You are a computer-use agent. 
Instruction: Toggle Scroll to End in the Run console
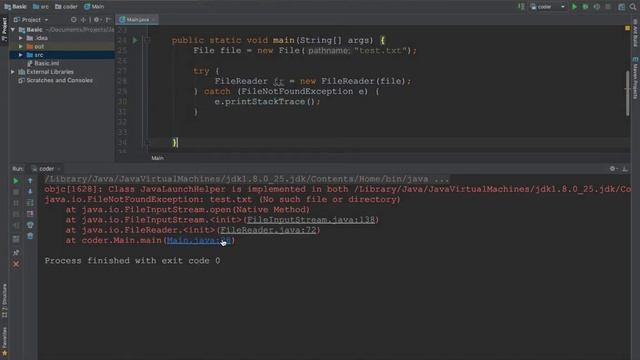coord(30,214)
